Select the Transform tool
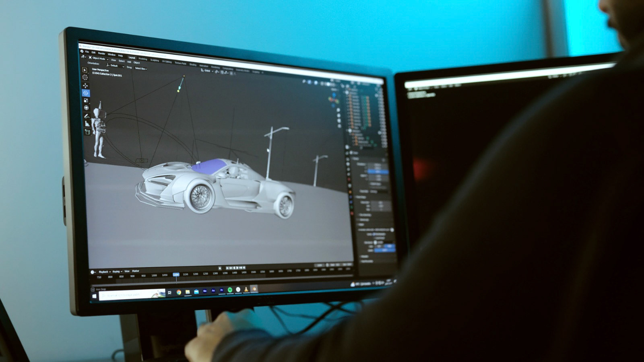The height and width of the screenshot is (362, 644). point(86,107)
